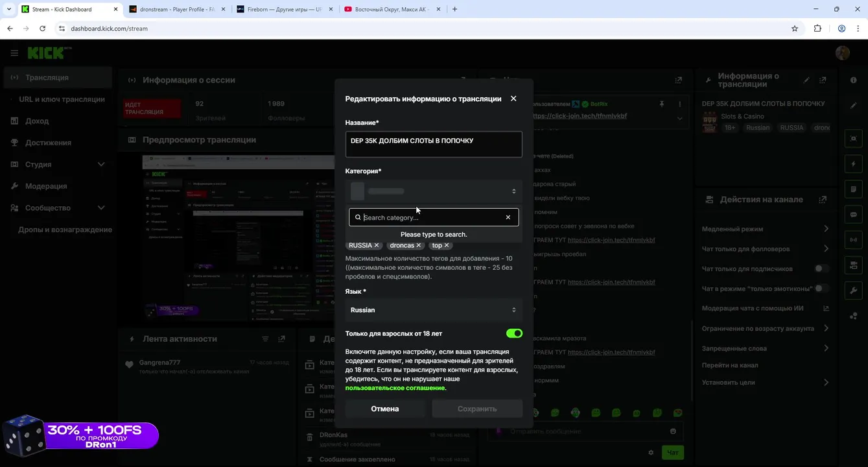Image resolution: width=868 pixels, height=467 pixels.
Task: Open the пользовательское соглашение link
Action: (395, 388)
